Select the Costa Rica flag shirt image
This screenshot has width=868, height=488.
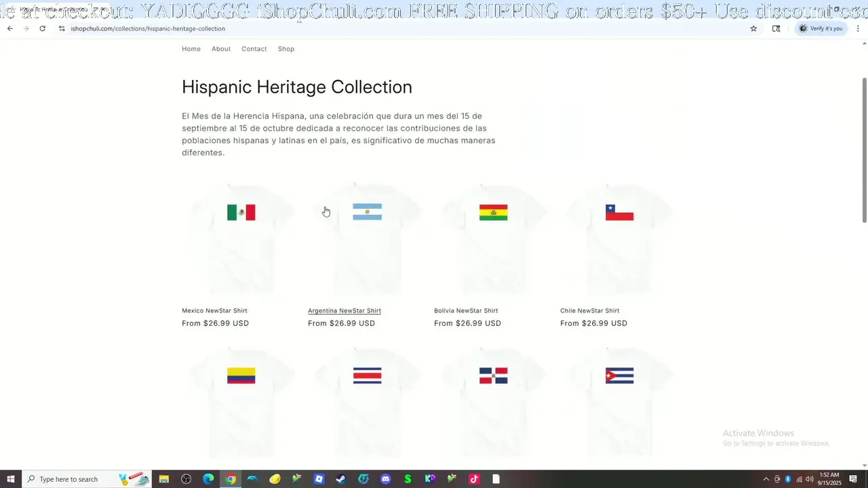(367, 403)
